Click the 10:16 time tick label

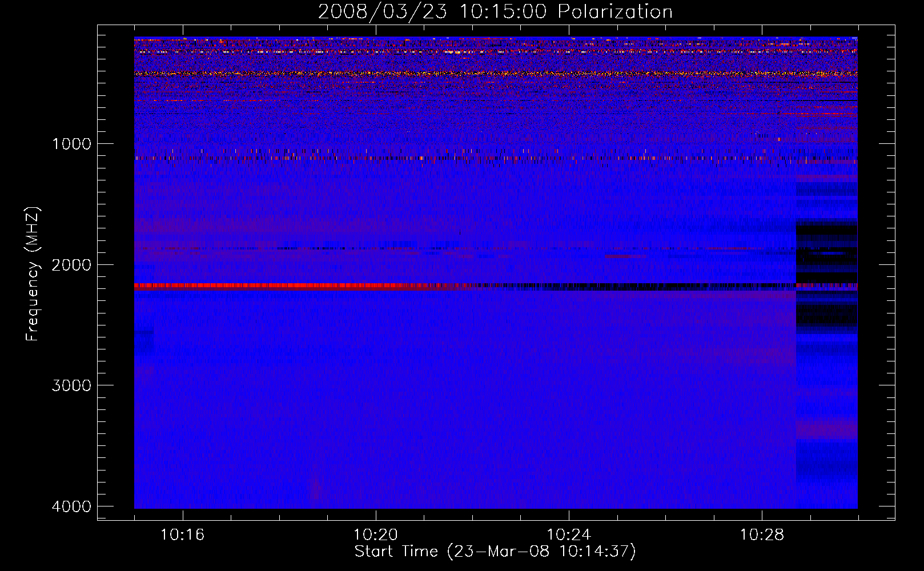tap(182, 535)
